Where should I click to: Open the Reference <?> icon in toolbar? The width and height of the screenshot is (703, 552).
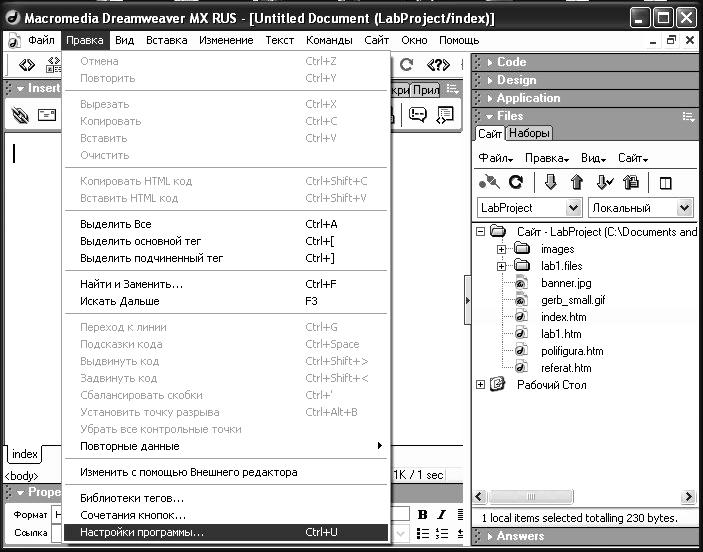438,65
